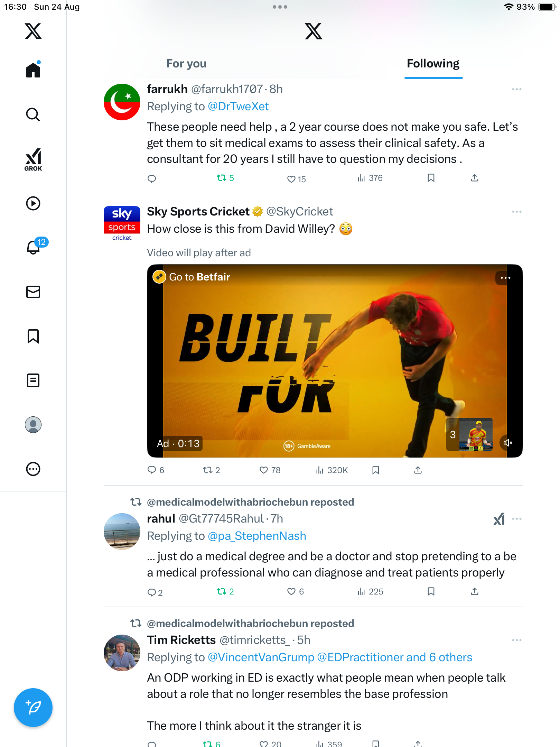Tap the next video thumbnail preview
Image resolution: width=560 pixels, height=747 pixels.
click(x=475, y=434)
